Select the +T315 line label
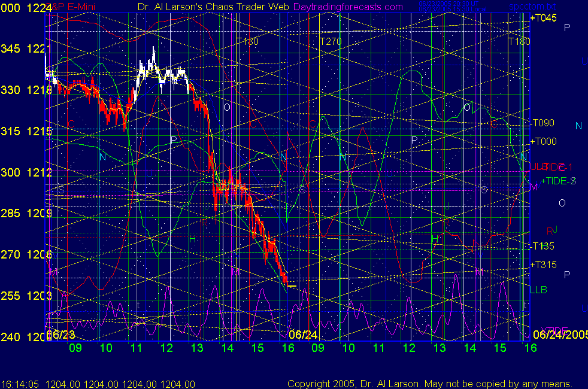Screen dimensions: 588x389 [543, 265]
